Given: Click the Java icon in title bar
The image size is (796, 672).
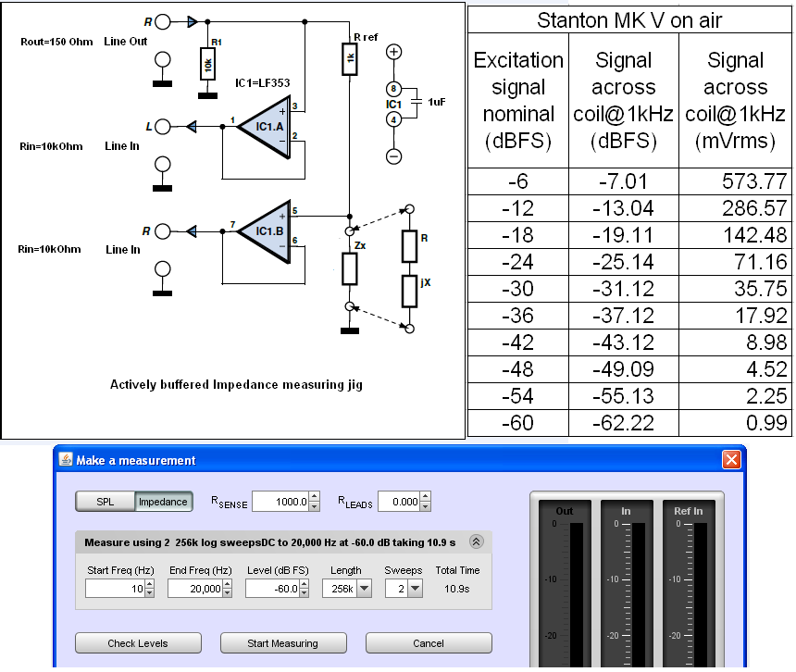Looking at the screenshot, I should [x=66, y=460].
